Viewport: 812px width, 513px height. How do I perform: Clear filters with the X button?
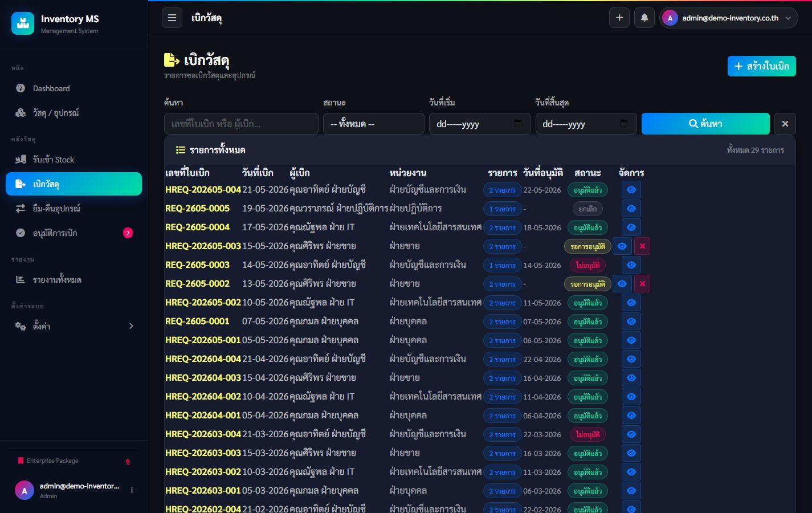click(785, 124)
